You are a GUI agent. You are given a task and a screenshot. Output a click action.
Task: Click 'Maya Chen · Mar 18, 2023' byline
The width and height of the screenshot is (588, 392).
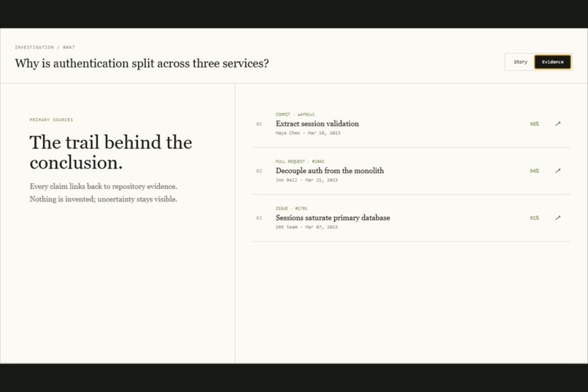point(308,133)
